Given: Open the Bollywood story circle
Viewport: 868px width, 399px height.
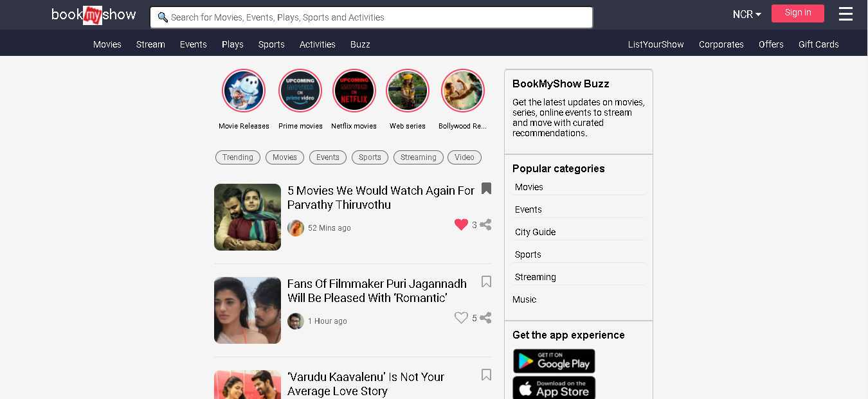Looking at the screenshot, I should (x=462, y=91).
